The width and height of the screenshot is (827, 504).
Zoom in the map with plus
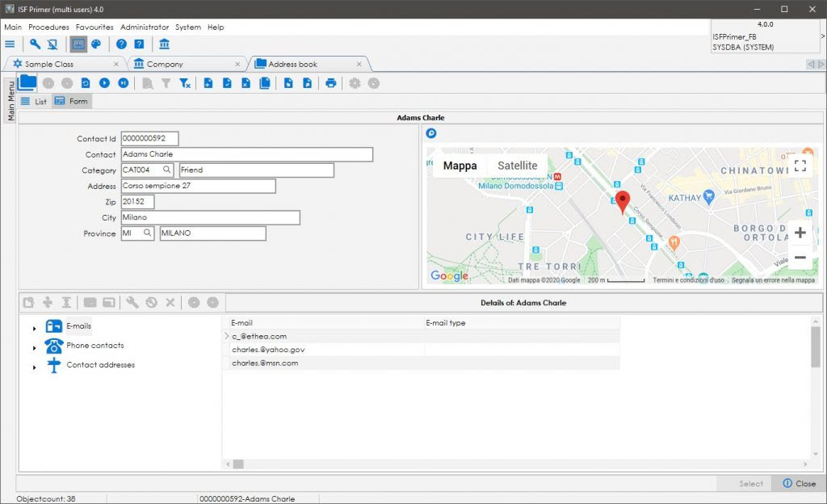(800, 233)
